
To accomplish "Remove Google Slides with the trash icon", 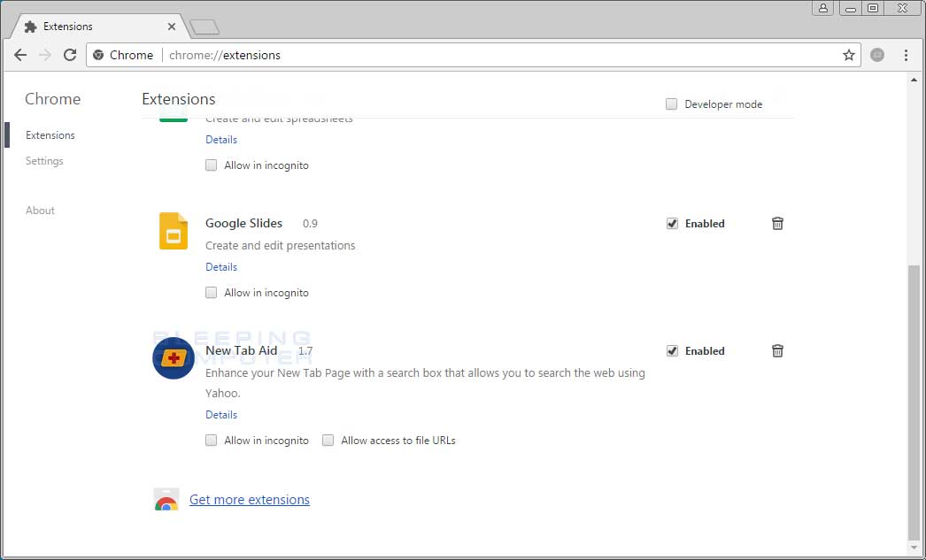I will coord(777,224).
